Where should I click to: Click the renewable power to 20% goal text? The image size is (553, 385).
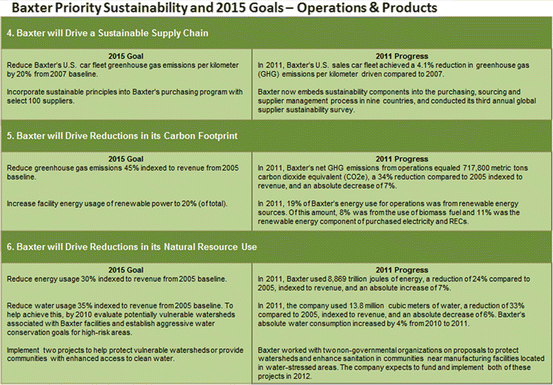point(117,204)
